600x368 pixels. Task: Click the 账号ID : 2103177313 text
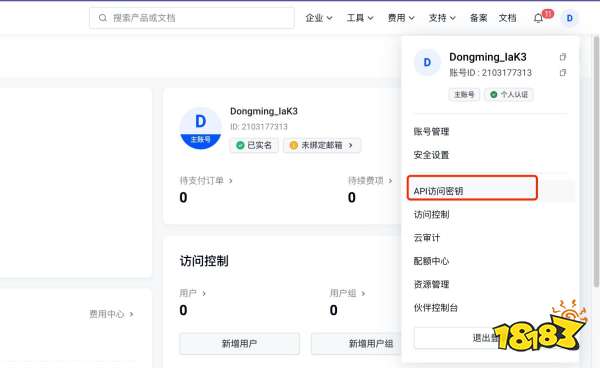point(491,73)
